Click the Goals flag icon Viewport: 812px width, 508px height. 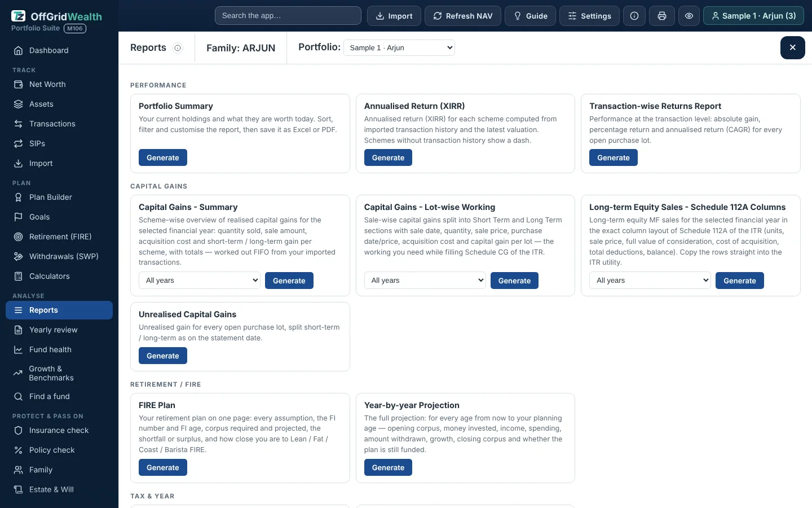click(19, 217)
